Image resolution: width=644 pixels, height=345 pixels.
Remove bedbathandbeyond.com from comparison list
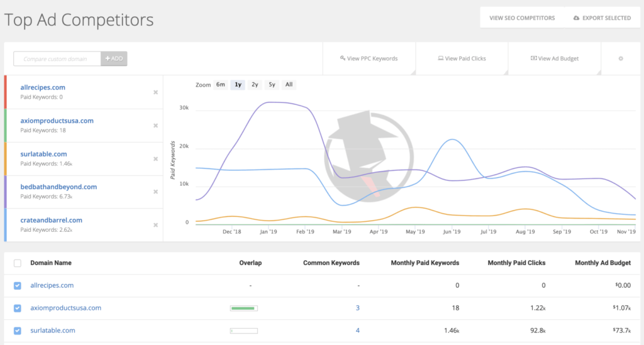coord(156,192)
